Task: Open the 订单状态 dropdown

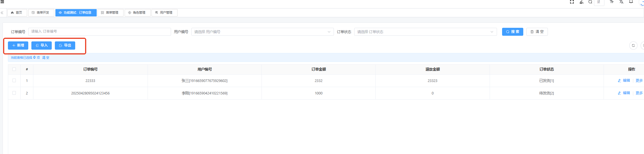Action: 425,32
